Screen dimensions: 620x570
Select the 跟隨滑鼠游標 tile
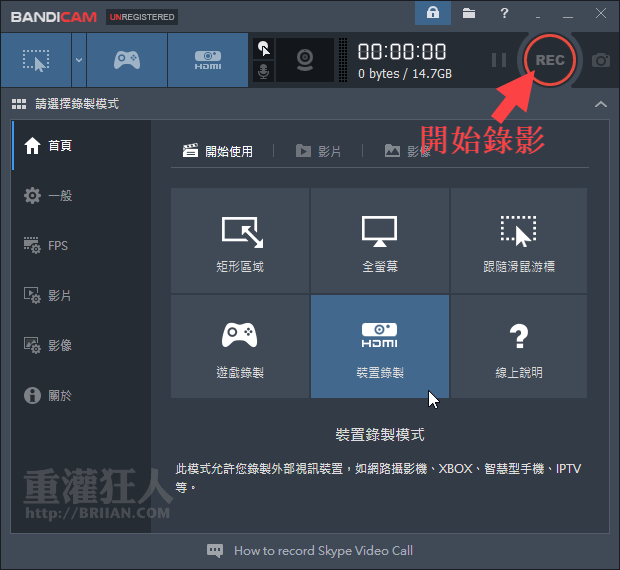tap(518, 240)
